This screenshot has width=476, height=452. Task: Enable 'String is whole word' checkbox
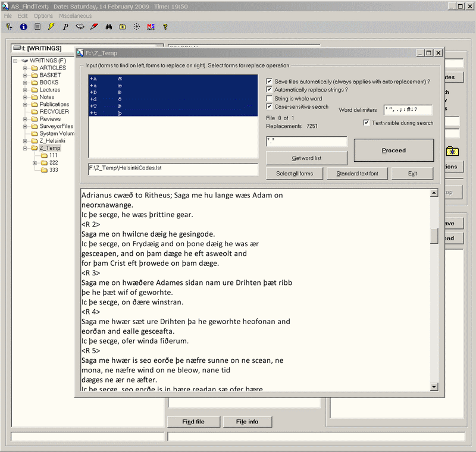click(270, 99)
